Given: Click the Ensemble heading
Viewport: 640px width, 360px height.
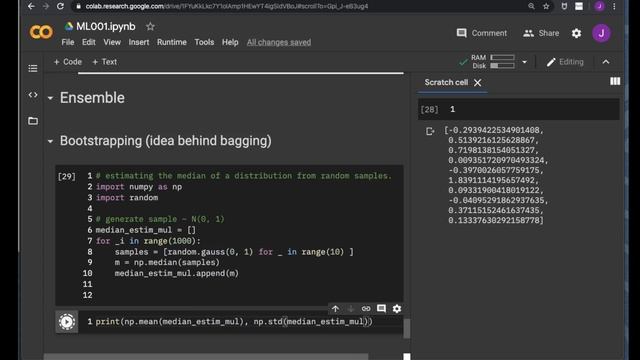Looking at the screenshot, I should click(92, 98).
